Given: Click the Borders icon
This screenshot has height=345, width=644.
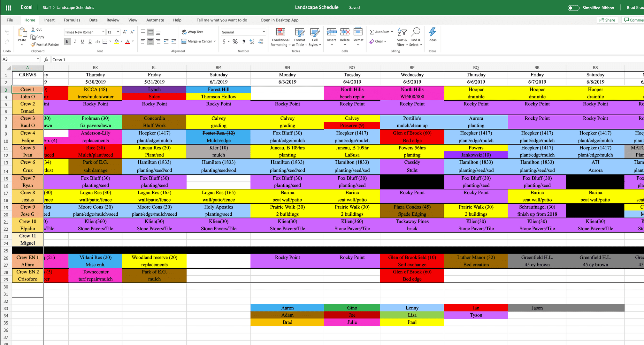Looking at the screenshot, I should coord(105,42).
